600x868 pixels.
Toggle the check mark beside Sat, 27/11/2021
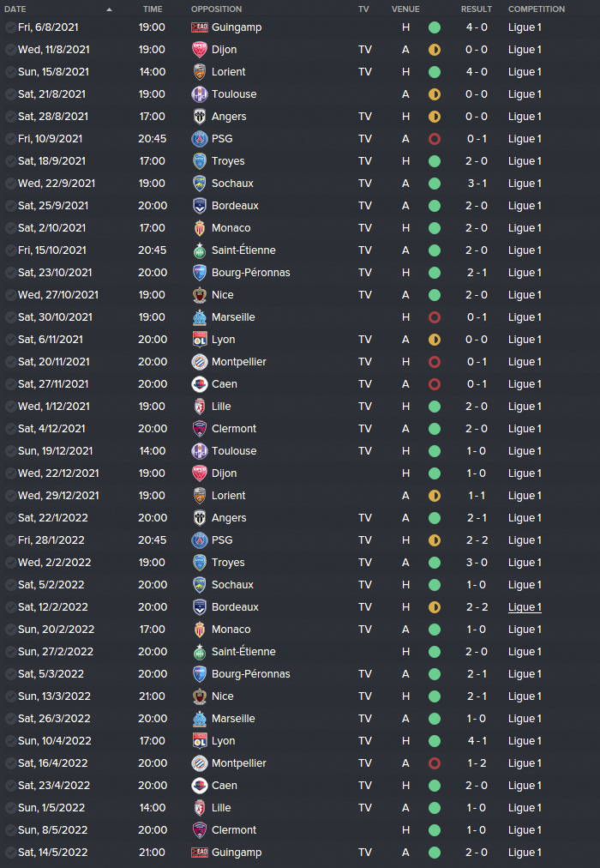coord(9,384)
